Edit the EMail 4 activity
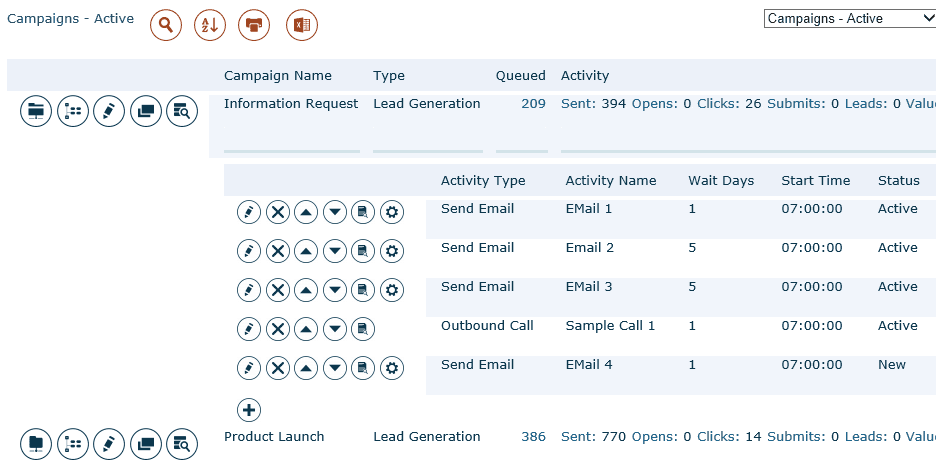The image size is (936, 467). pos(249,368)
